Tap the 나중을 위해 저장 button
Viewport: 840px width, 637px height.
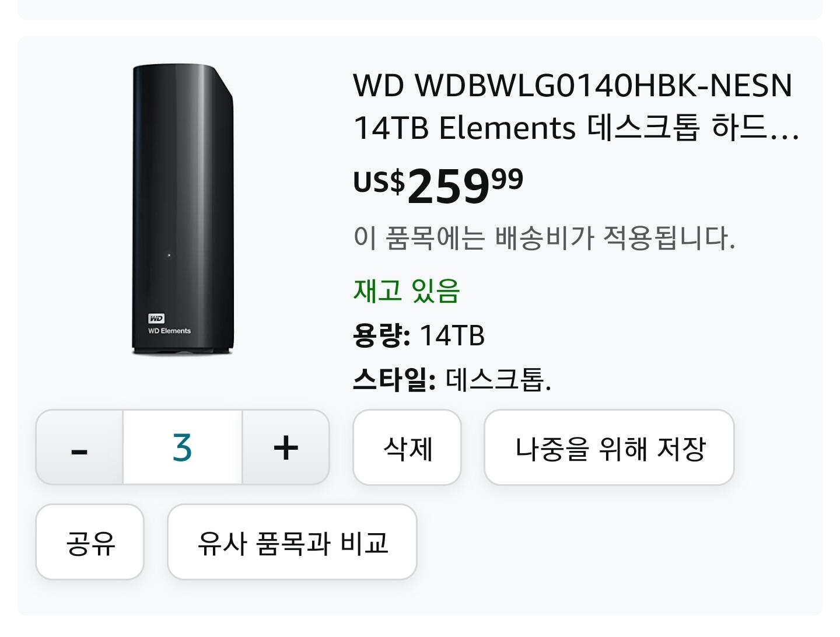[x=609, y=447]
